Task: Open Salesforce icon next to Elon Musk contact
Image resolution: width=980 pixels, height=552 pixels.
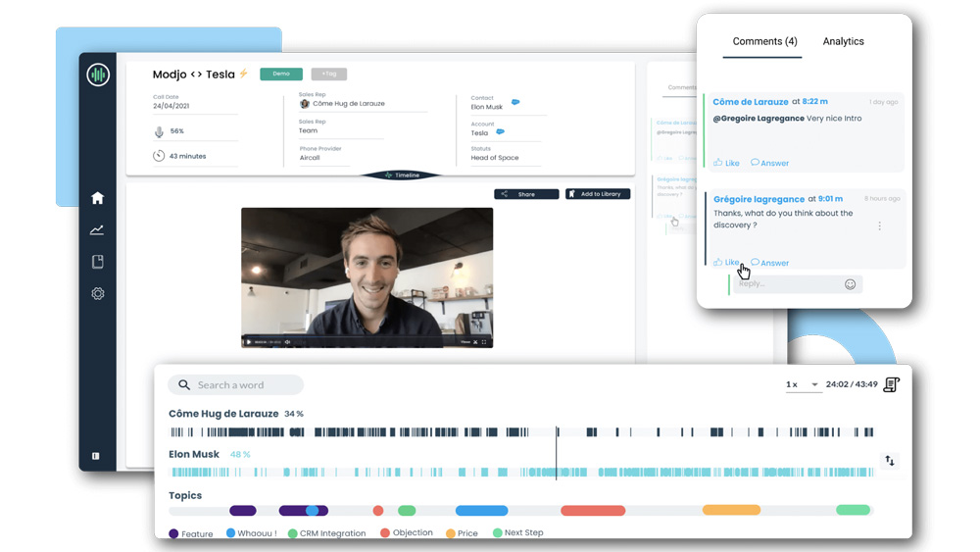Action: (515, 102)
